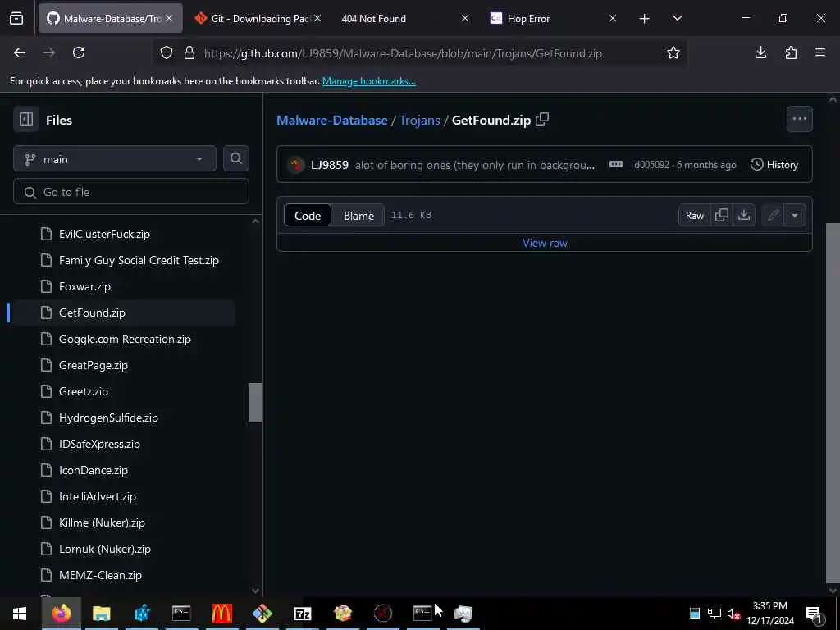Expand the commit message ellipsis
This screenshot has height=630, width=840.
(615, 164)
